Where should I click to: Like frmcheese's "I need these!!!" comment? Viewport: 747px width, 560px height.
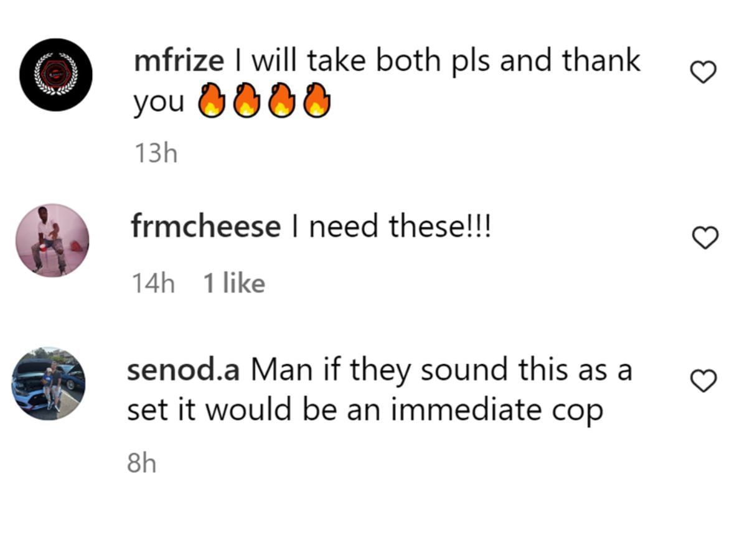705,237
